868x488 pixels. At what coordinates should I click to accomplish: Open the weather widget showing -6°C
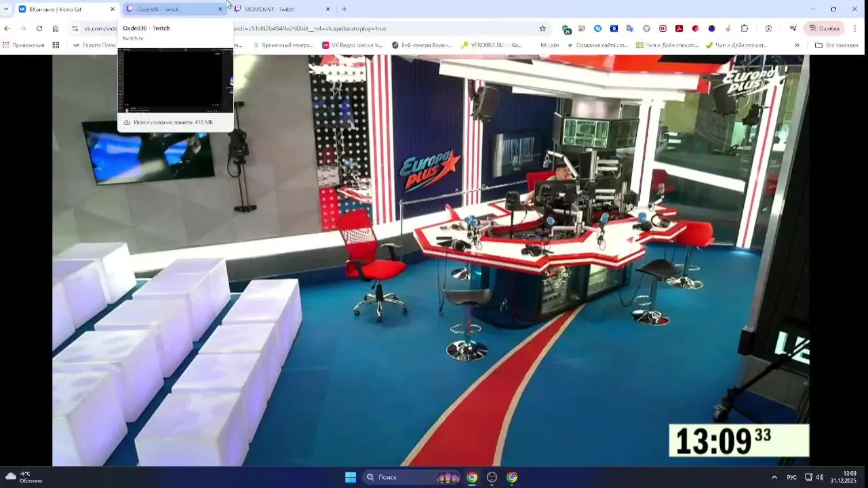(x=24, y=477)
